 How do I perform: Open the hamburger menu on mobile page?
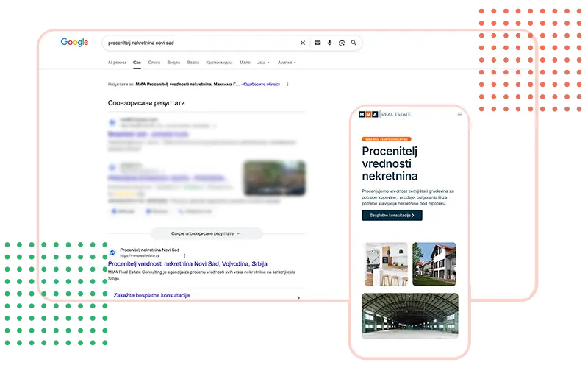pos(459,115)
